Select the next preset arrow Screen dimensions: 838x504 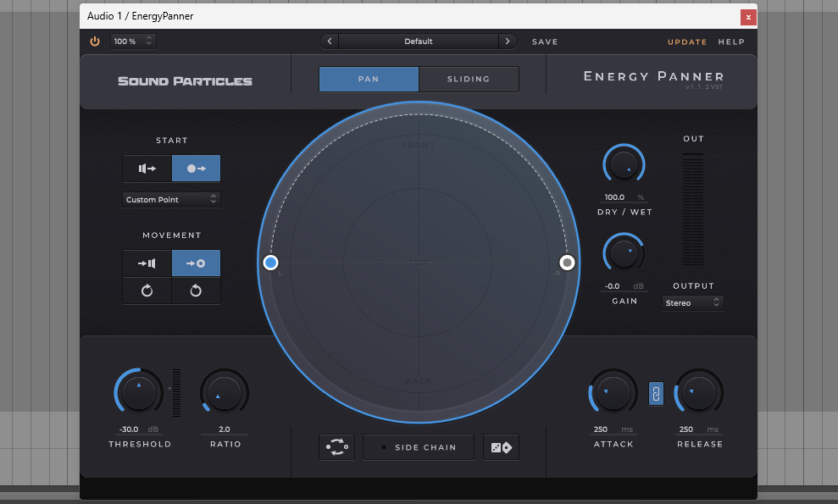coord(508,42)
